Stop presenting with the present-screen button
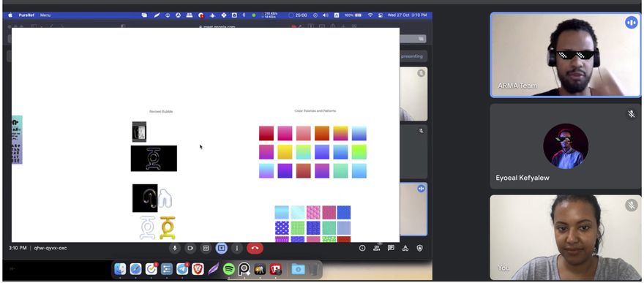The width and height of the screenshot is (644, 283). (x=221, y=248)
